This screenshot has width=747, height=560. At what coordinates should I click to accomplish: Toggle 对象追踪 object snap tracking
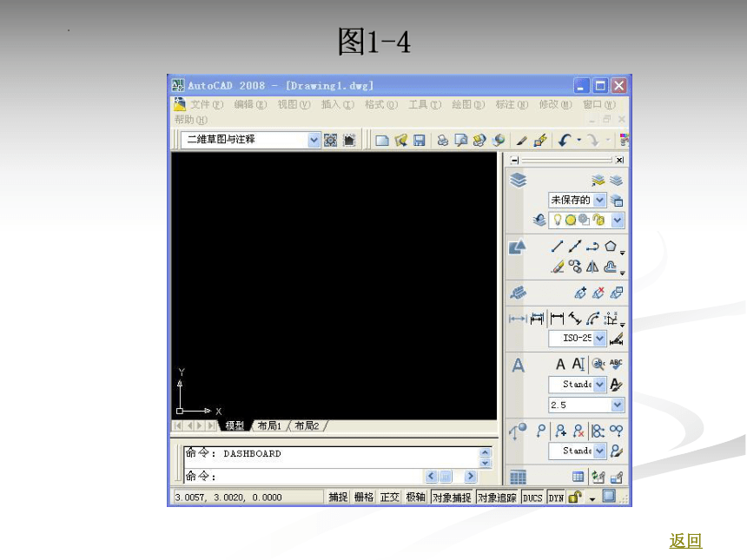pyautogui.click(x=497, y=497)
